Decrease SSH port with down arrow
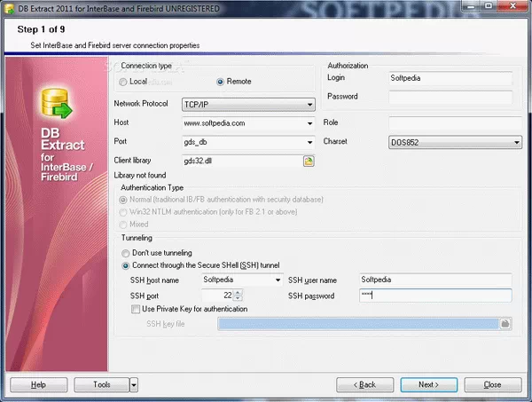532x402 pixels. point(238,298)
